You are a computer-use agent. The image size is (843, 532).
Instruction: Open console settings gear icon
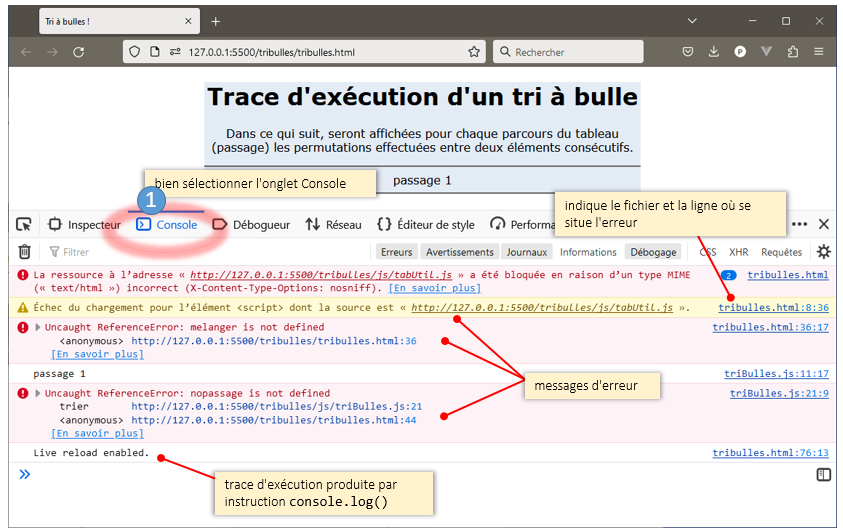click(x=823, y=252)
